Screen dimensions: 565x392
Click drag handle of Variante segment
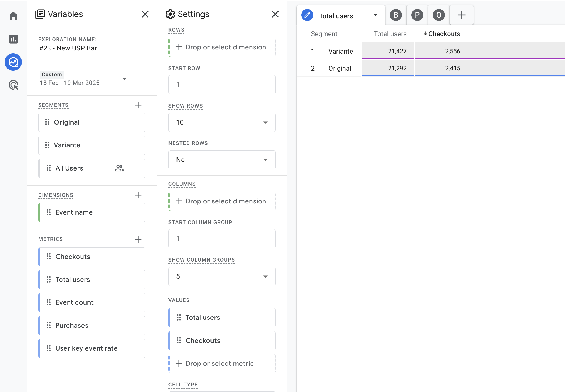tap(47, 145)
